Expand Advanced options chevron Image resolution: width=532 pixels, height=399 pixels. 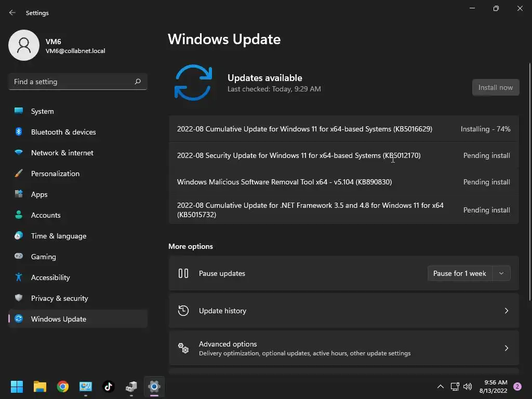click(x=506, y=348)
